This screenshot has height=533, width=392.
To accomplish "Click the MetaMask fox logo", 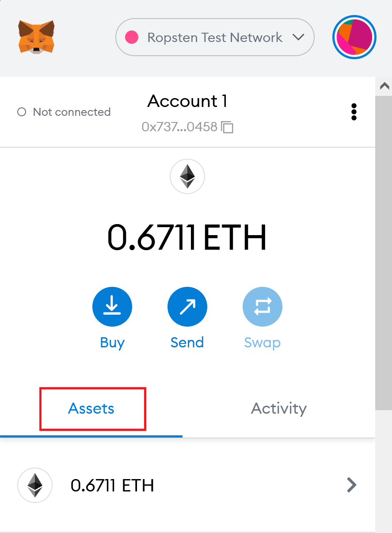I will click(x=36, y=38).
